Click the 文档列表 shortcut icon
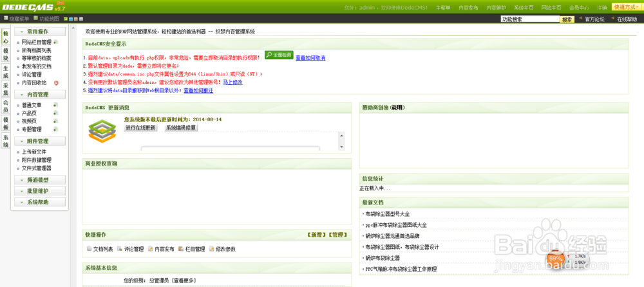Image resolution: width=644 pixels, height=287 pixels. click(89, 248)
